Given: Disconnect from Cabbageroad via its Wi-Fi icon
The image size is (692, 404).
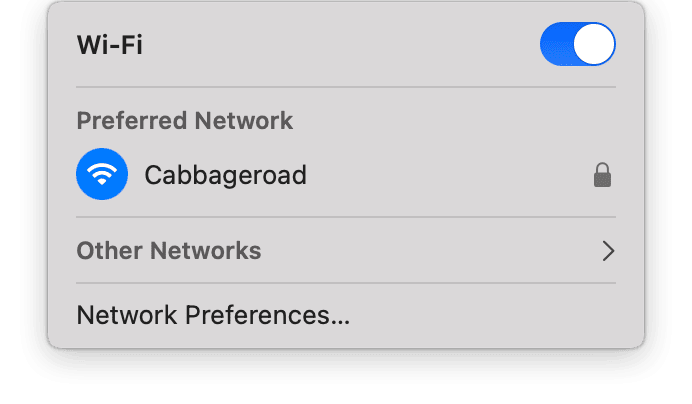Looking at the screenshot, I should 102,174.
